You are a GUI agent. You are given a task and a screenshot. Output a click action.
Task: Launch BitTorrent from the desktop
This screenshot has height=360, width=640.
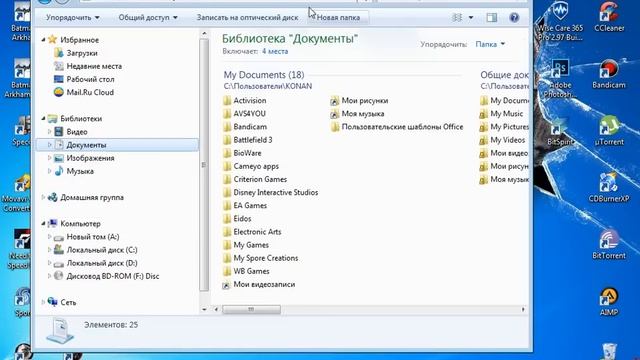click(x=609, y=244)
